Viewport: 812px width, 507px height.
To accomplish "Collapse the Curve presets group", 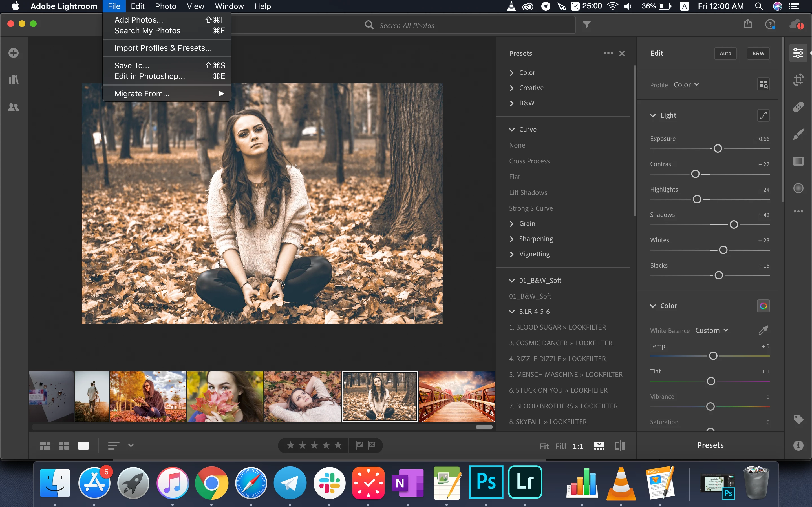I will [512, 130].
